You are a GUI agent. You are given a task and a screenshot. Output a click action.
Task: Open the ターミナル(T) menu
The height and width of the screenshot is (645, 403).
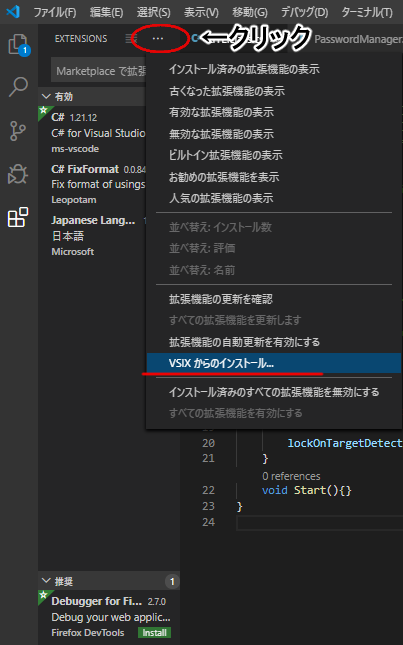(x=367, y=12)
